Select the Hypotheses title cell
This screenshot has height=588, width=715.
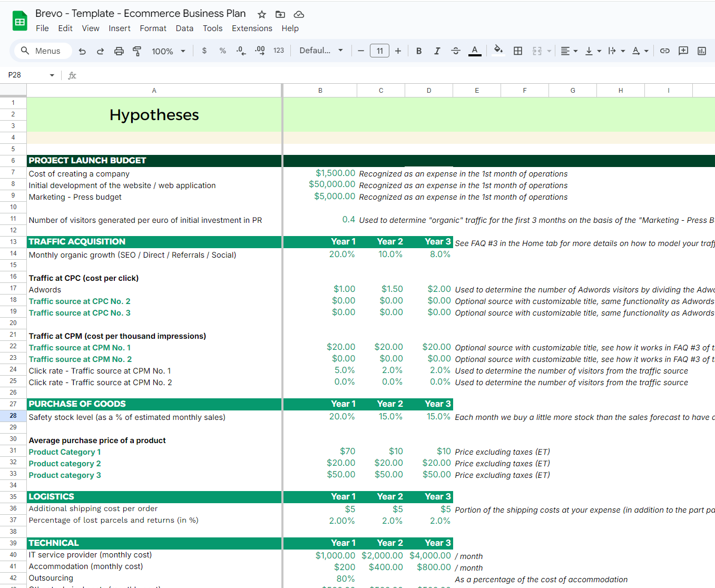pos(154,114)
